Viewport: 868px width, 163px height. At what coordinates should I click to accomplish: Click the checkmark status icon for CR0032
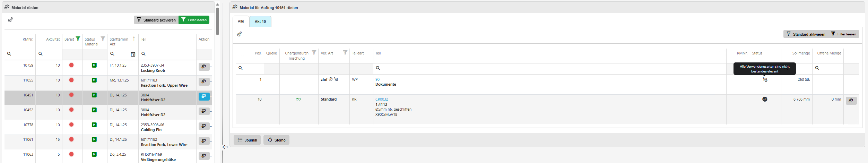(x=765, y=99)
